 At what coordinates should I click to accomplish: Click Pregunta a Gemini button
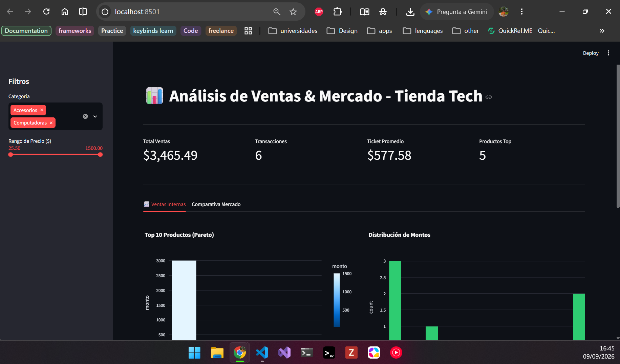[456, 12]
